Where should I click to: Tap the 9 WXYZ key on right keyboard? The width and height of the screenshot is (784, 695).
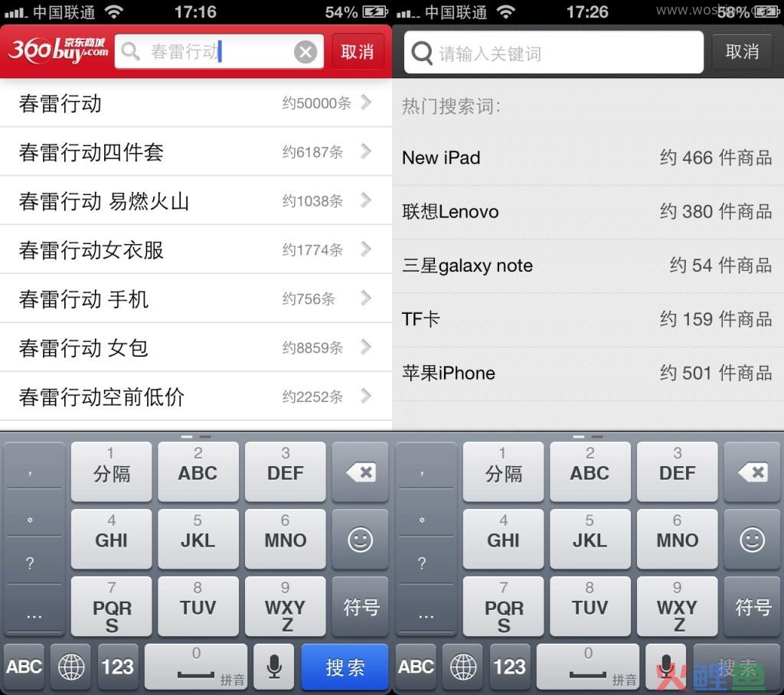[677, 606]
